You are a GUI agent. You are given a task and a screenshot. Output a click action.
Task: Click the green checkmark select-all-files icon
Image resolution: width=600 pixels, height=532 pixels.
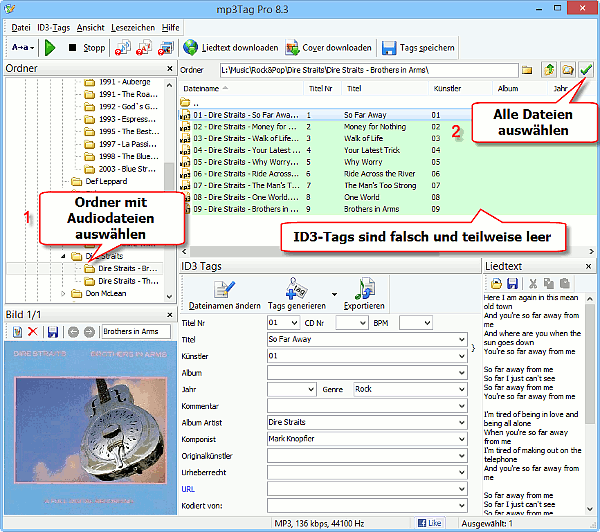point(586,70)
